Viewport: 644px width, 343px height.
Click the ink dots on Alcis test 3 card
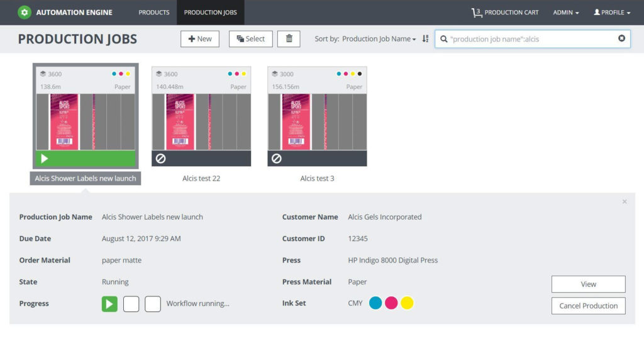(349, 74)
